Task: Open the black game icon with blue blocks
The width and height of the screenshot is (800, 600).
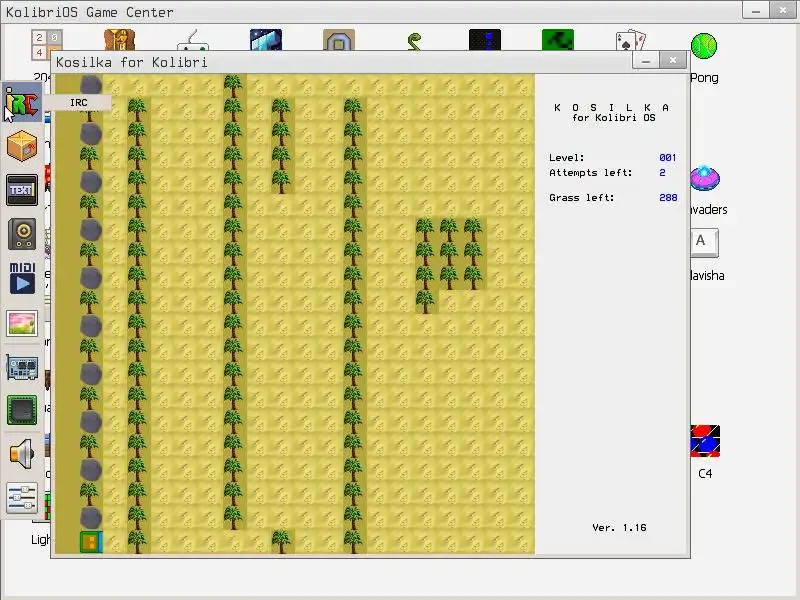Action: (485, 40)
